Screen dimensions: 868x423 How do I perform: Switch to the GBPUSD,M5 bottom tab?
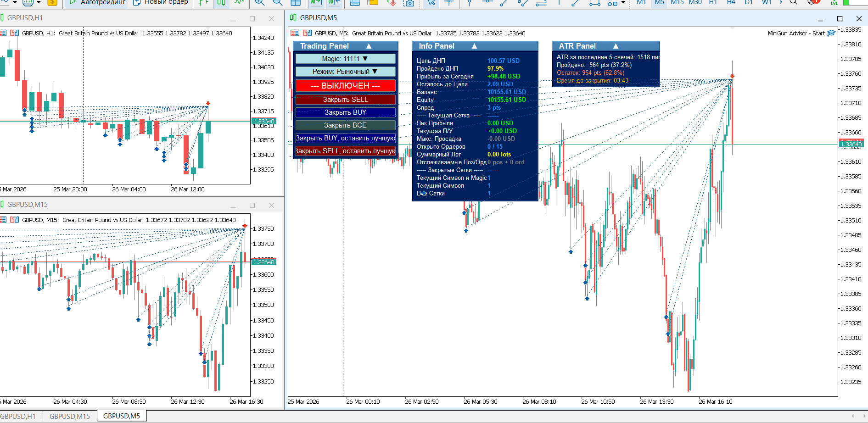pos(122,416)
